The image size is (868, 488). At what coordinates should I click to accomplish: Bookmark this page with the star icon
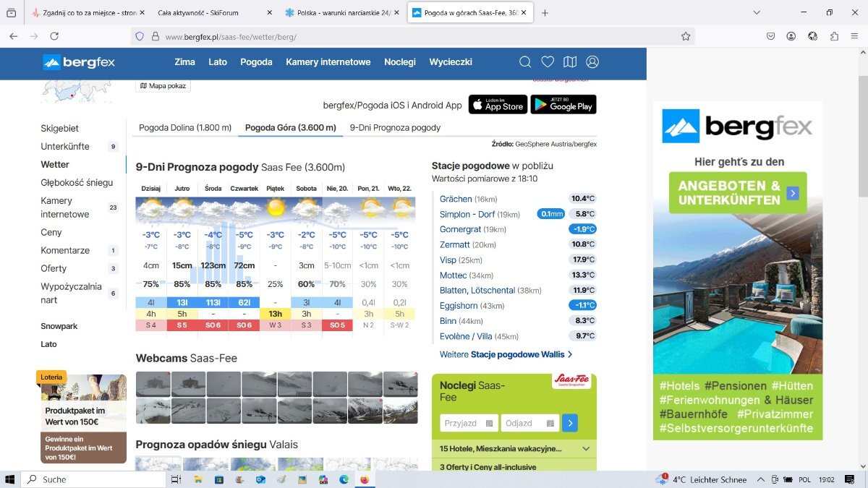685,36
